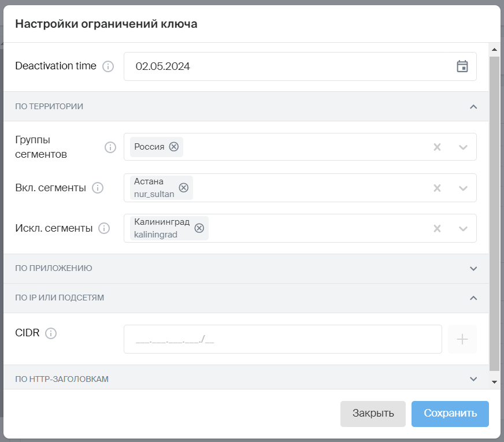Click the dialog scrollbar down arrow

click(494, 382)
